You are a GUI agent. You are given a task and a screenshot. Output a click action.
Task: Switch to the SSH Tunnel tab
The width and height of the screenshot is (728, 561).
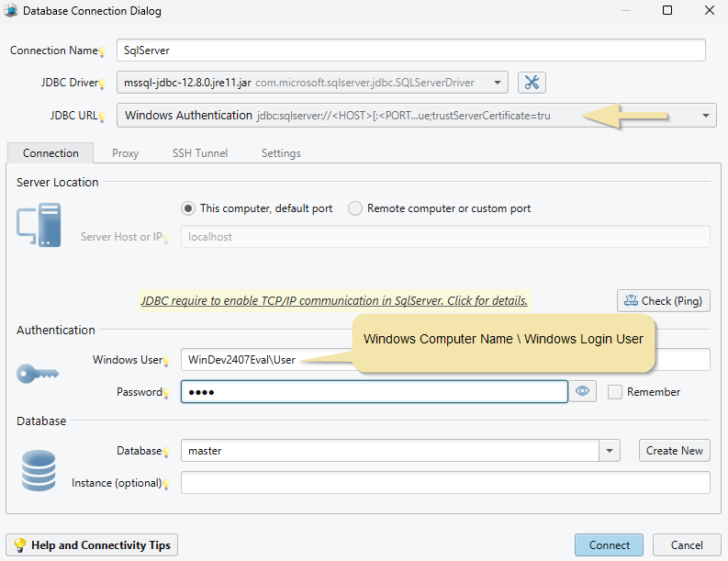click(x=200, y=153)
